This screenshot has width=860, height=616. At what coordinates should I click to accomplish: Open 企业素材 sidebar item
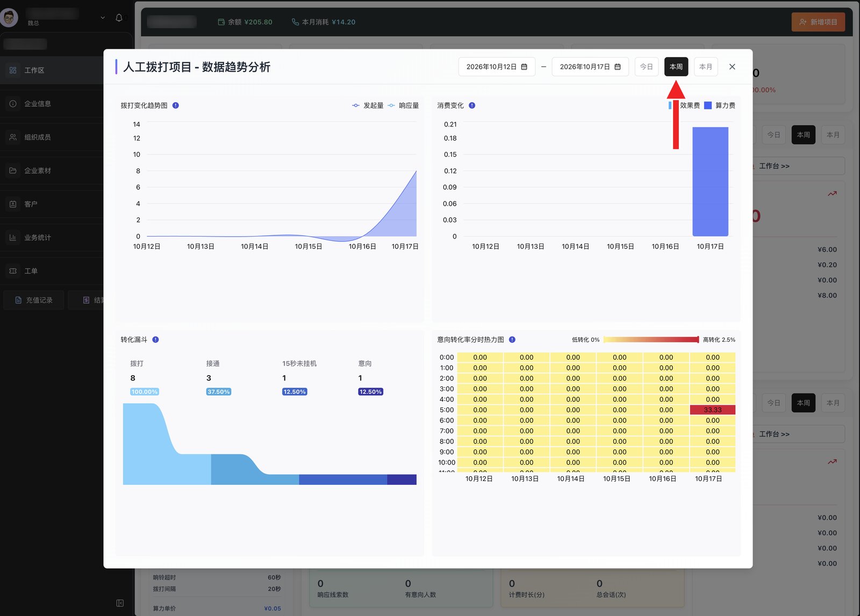point(52,170)
